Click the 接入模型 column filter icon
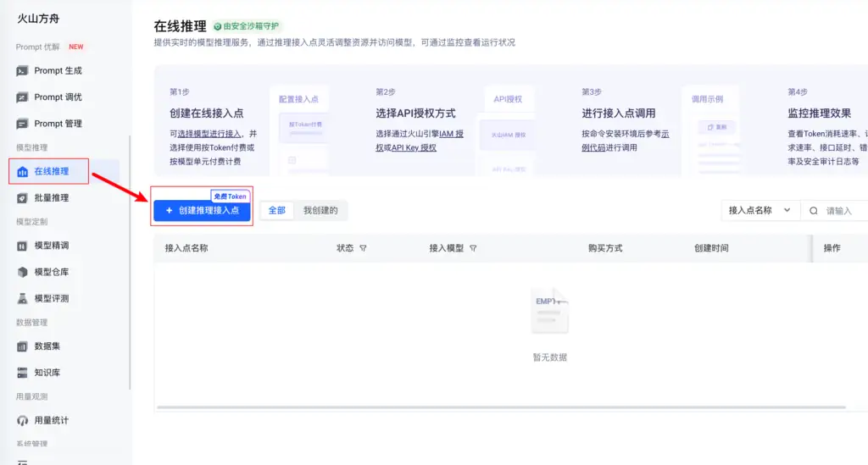This screenshot has height=465, width=868. [x=473, y=248]
